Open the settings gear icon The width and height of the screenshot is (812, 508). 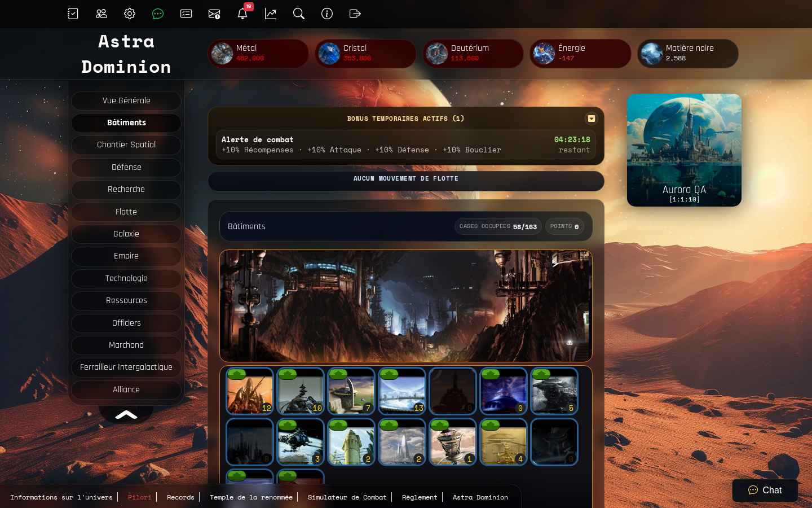click(x=130, y=14)
